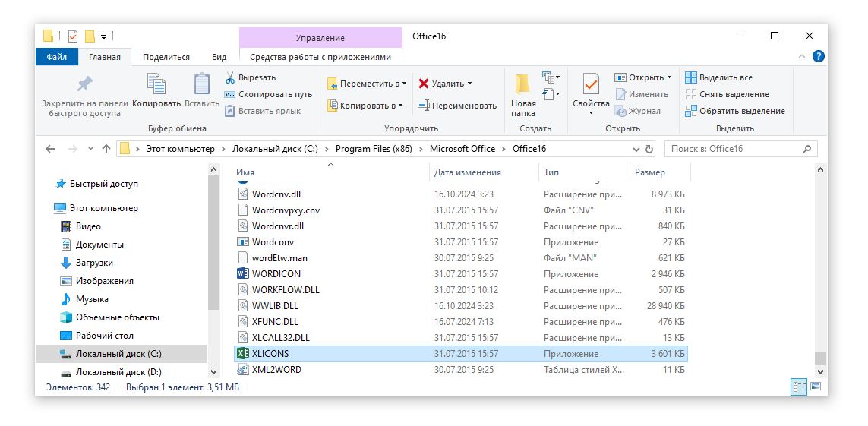Select the WORDICON file
868x426 pixels.
click(460, 274)
